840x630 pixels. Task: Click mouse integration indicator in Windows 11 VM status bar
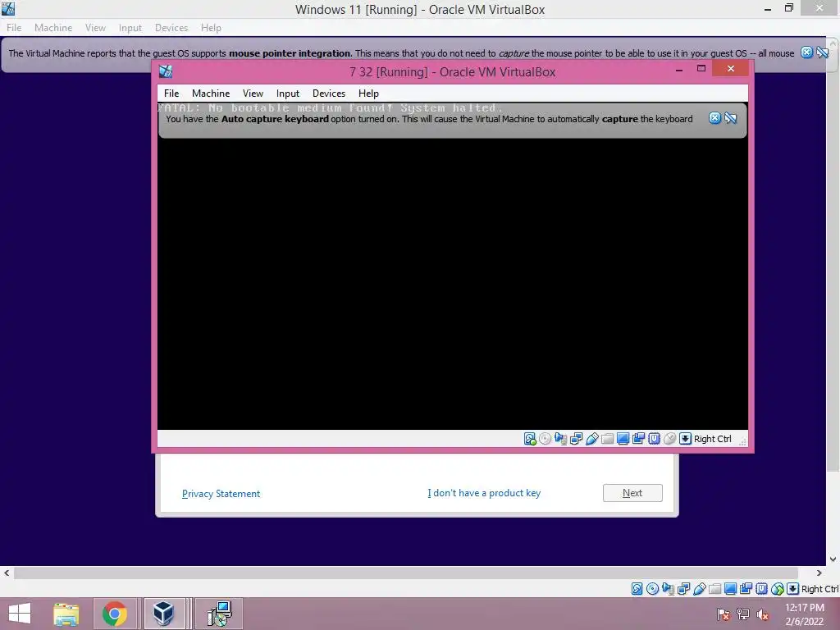[778, 589]
